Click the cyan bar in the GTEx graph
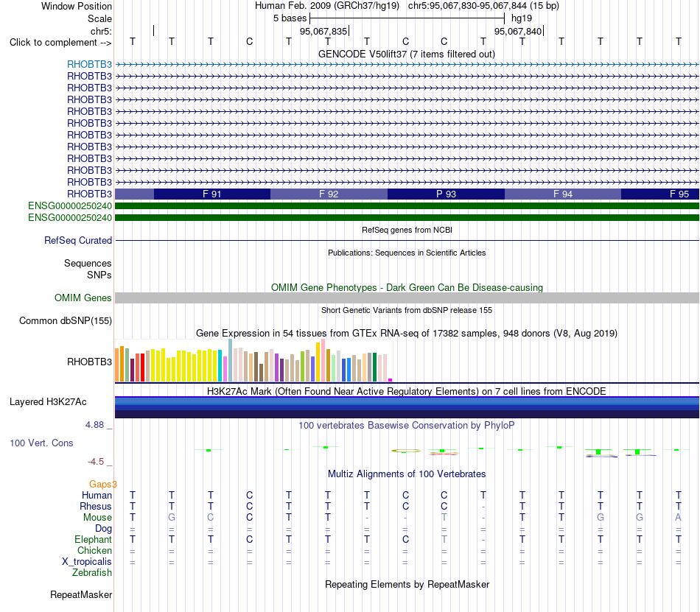The image size is (700, 612). click(220, 366)
